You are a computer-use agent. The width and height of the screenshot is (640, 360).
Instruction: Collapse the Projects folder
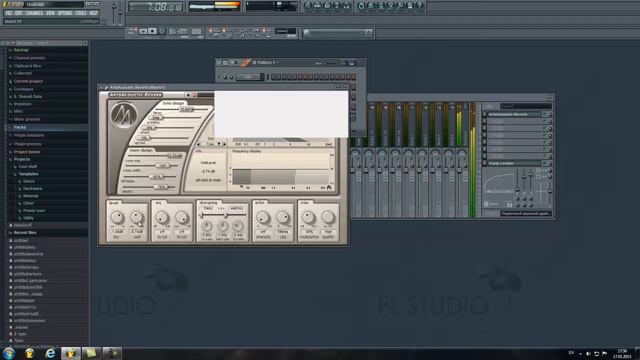click(x=22, y=159)
